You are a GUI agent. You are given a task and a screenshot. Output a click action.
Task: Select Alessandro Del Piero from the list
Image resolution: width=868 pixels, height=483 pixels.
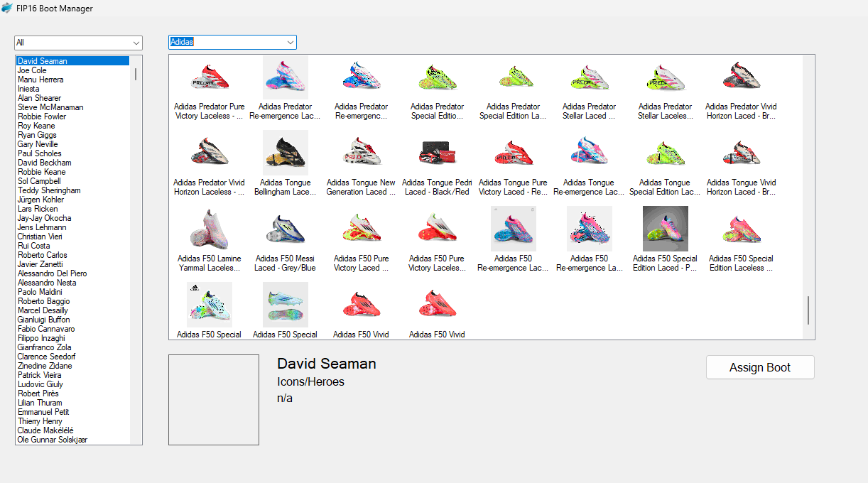point(72,273)
